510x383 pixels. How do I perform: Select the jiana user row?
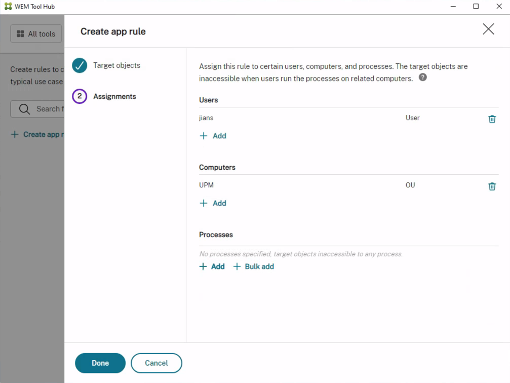(x=349, y=118)
